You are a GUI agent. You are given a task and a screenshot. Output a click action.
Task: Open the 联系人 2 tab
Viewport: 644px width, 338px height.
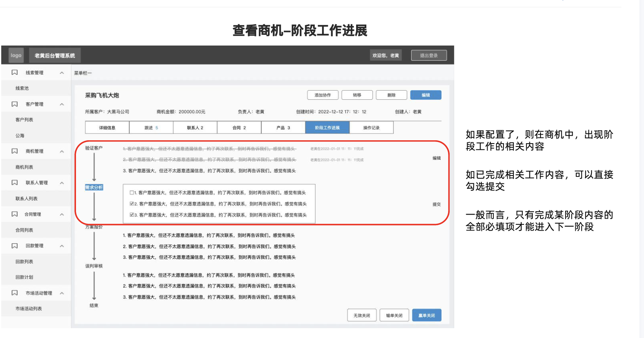click(x=195, y=128)
